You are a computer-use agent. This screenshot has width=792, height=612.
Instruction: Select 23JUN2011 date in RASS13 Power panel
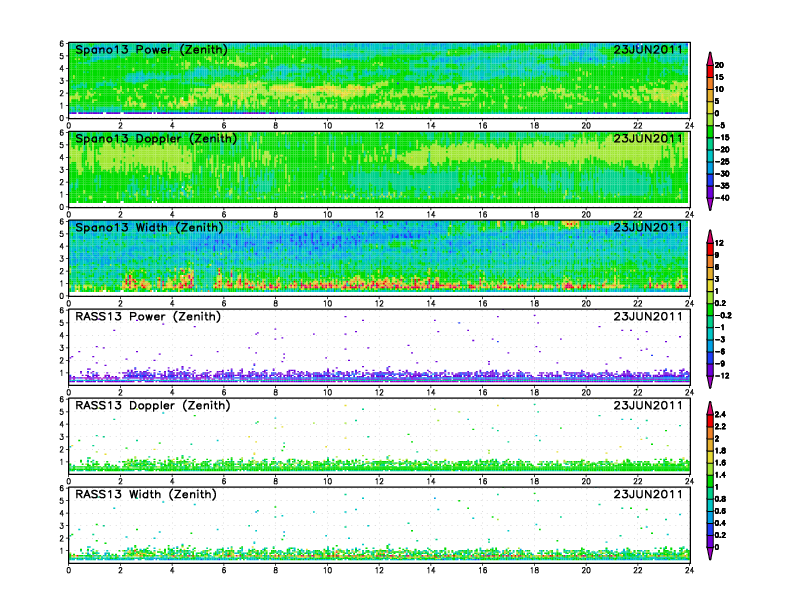click(x=648, y=317)
